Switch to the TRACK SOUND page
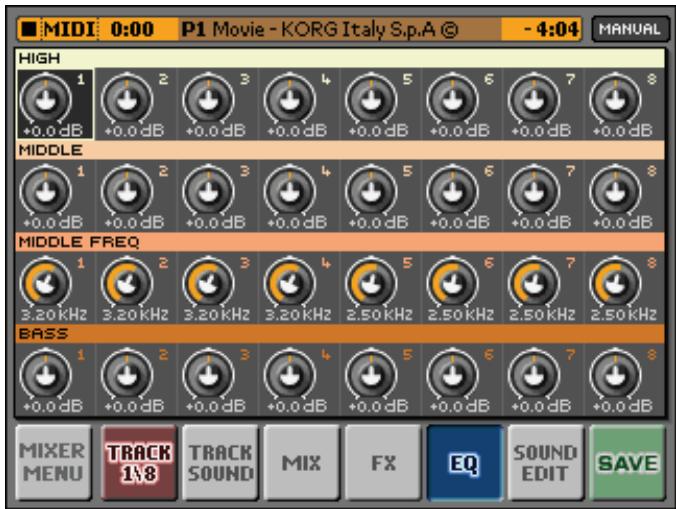Viewport: 676px width, 509px height. tap(220, 462)
